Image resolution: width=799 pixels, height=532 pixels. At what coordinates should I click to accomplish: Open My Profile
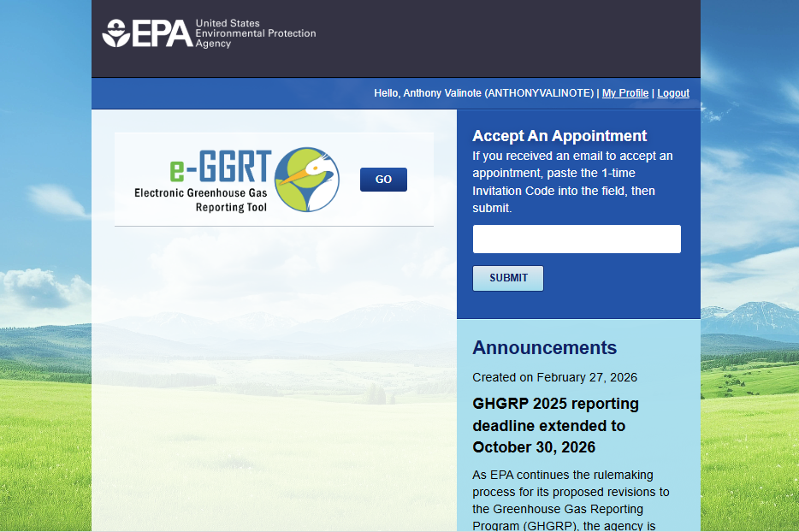click(624, 92)
